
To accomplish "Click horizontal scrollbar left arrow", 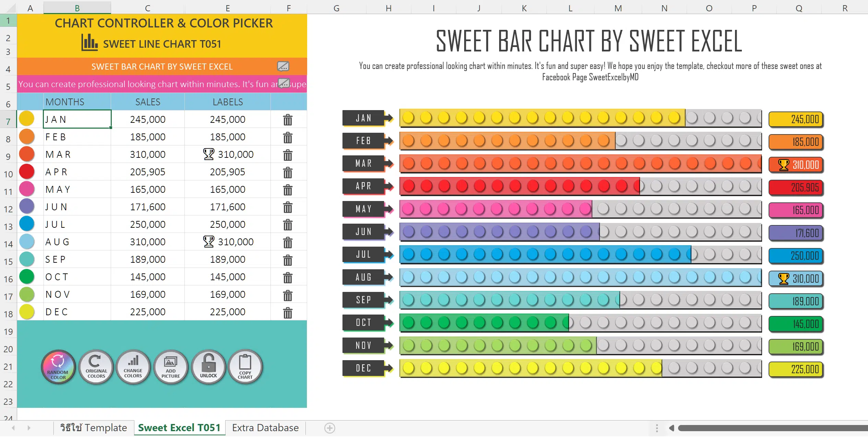I will pos(672,428).
